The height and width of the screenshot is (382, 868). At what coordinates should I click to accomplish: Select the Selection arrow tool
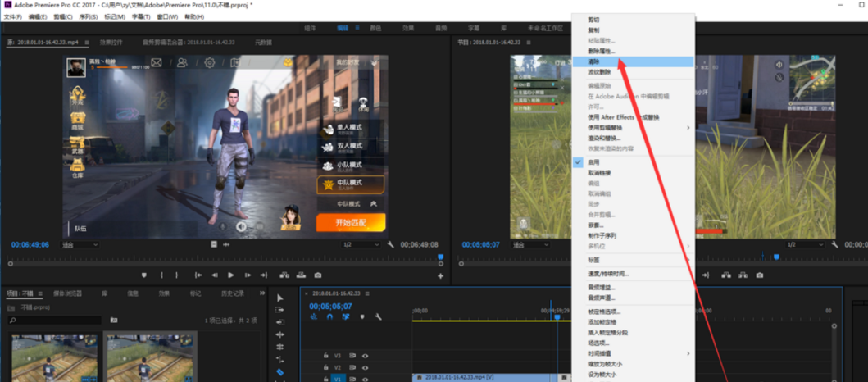coord(279,298)
